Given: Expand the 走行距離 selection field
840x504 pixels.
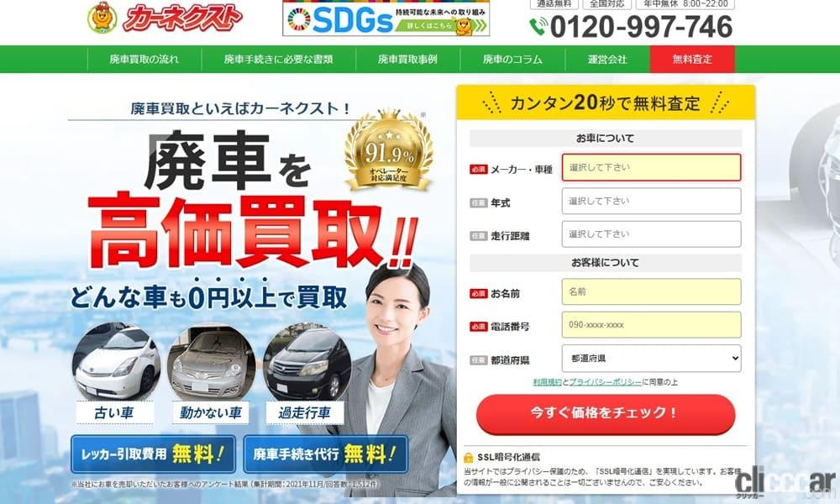Looking at the screenshot, I should click(x=652, y=234).
